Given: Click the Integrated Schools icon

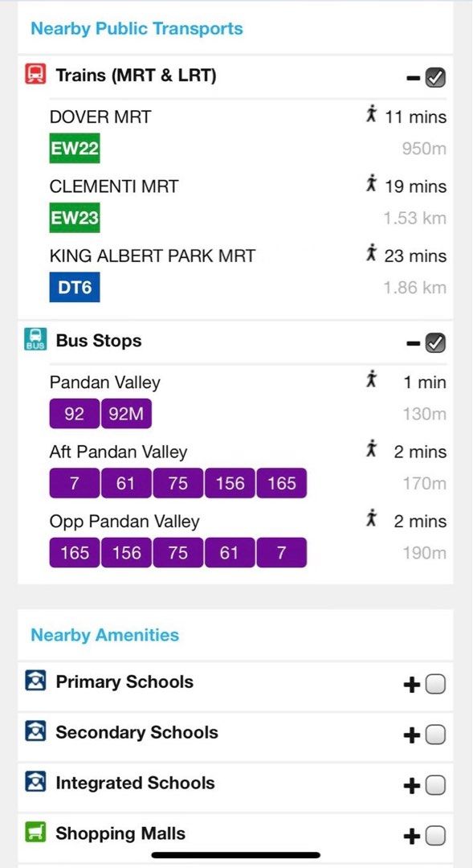Looking at the screenshot, I should (35, 782).
